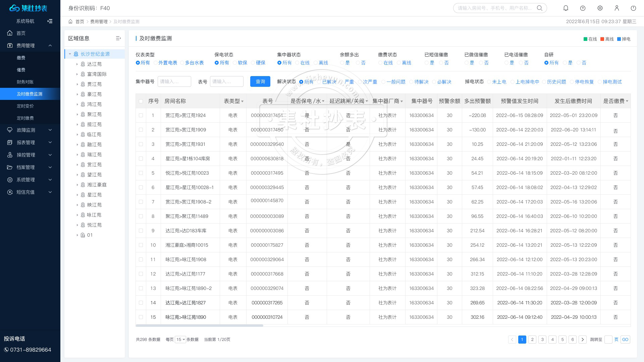The width and height of the screenshot is (644, 362).
Task: Click the power logout icon
Action: (x=633, y=8)
